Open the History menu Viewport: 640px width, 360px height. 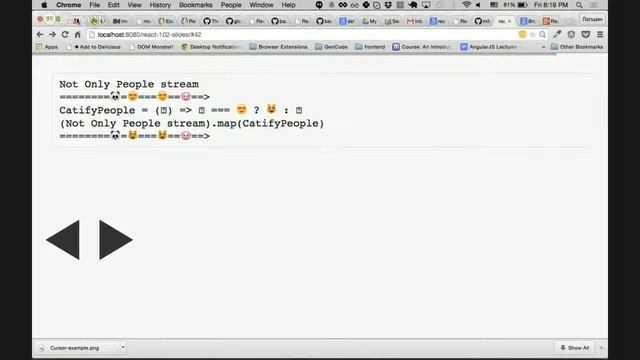click(x=160, y=5)
